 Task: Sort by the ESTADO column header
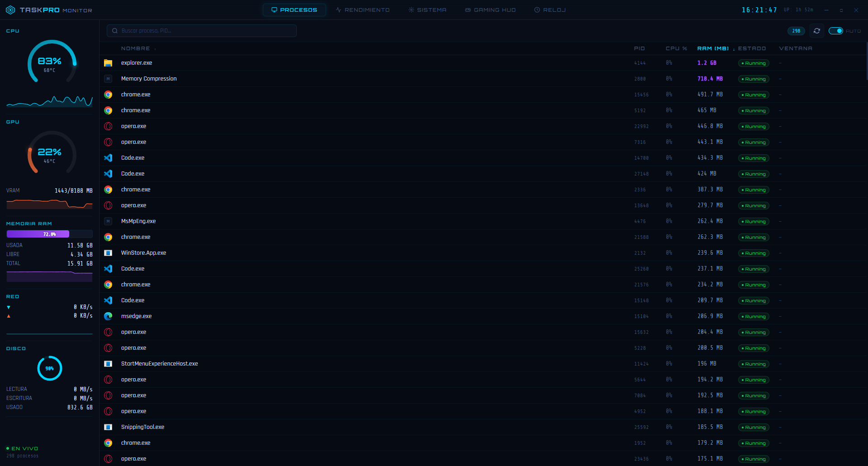coord(752,48)
